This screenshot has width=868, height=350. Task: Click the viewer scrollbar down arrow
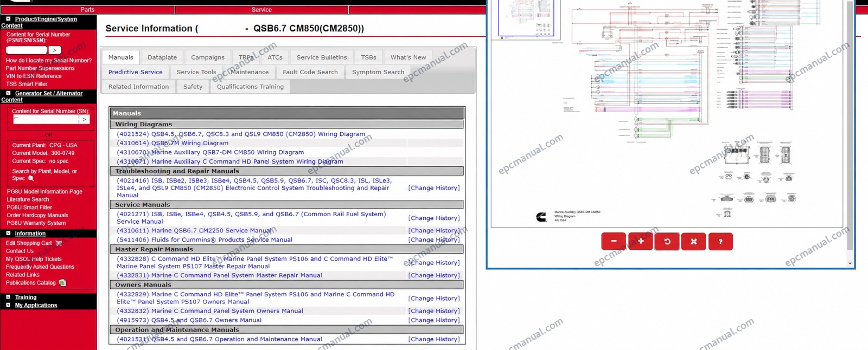click(x=850, y=264)
